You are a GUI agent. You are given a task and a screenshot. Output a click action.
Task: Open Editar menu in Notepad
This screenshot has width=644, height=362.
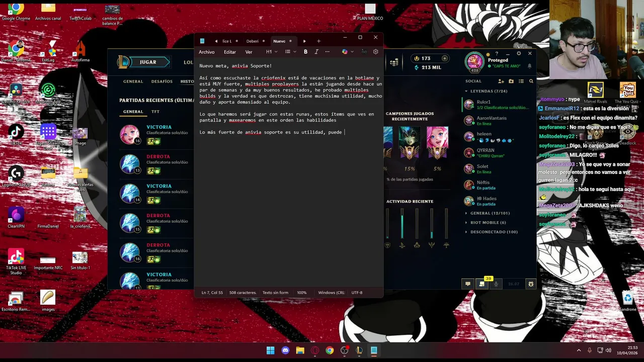(x=230, y=52)
